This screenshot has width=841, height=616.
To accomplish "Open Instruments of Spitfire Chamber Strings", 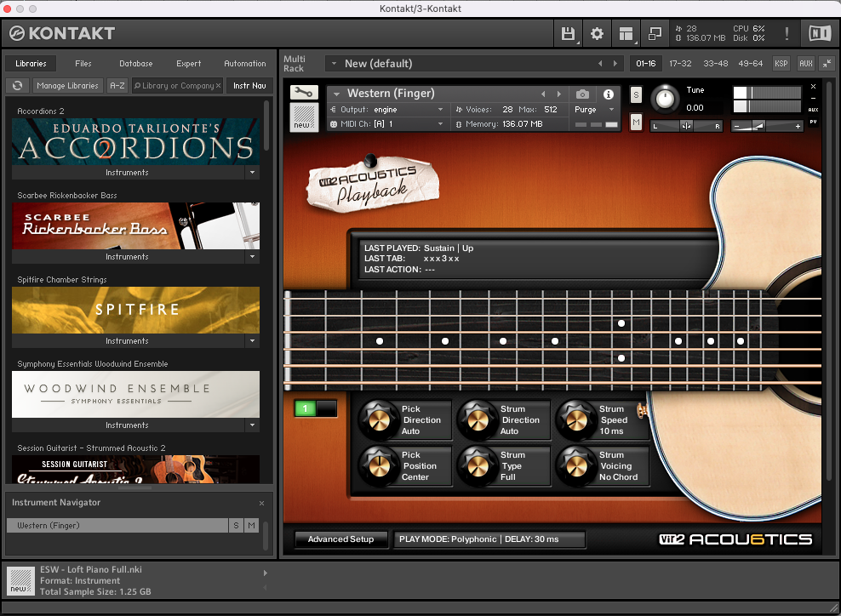I will (127, 340).
